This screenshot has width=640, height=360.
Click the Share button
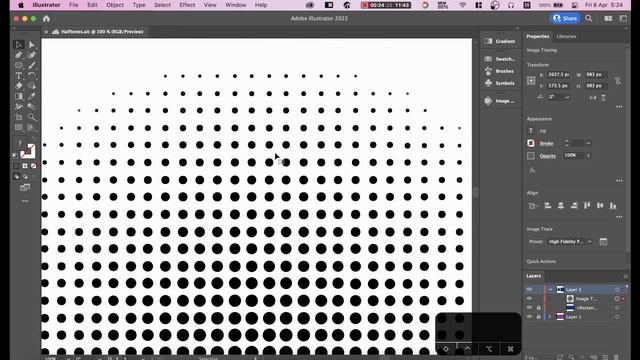coord(565,18)
